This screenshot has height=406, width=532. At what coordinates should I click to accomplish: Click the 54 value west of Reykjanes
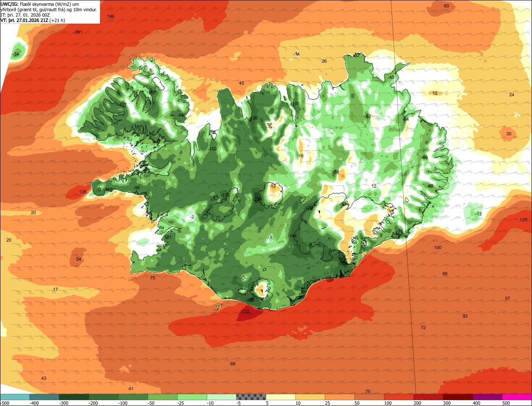click(79, 259)
